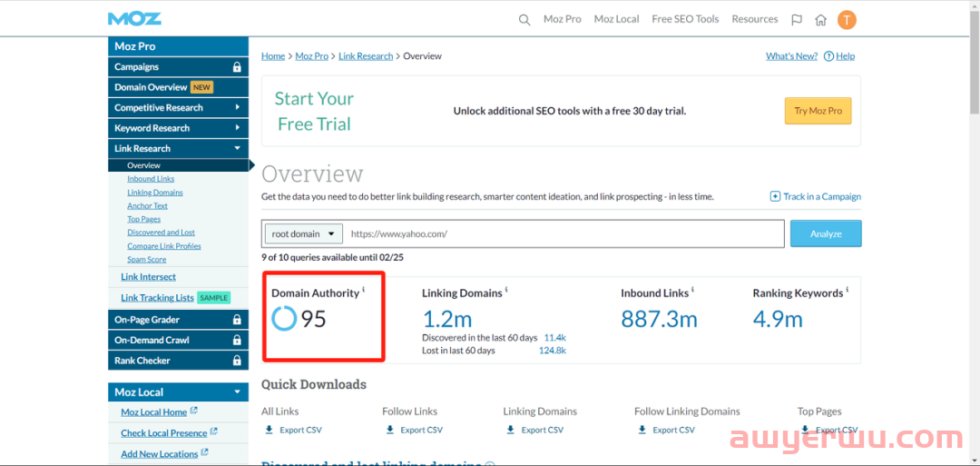Open the search magnifier icon
Image resolution: width=980 pixels, height=466 pixels.
[x=524, y=19]
